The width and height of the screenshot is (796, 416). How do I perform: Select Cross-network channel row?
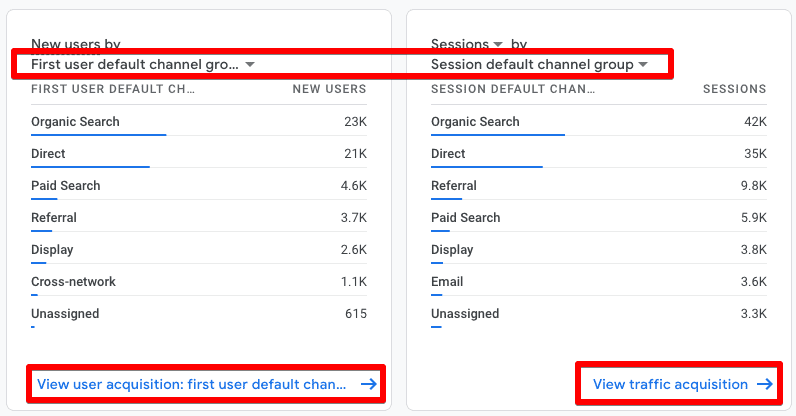[198, 281]
